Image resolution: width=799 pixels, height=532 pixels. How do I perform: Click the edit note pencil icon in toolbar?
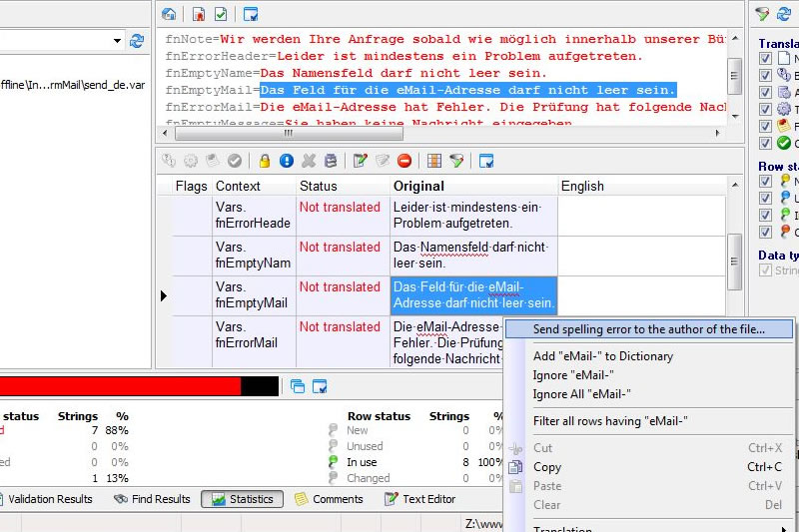click(x=361, y=161)
